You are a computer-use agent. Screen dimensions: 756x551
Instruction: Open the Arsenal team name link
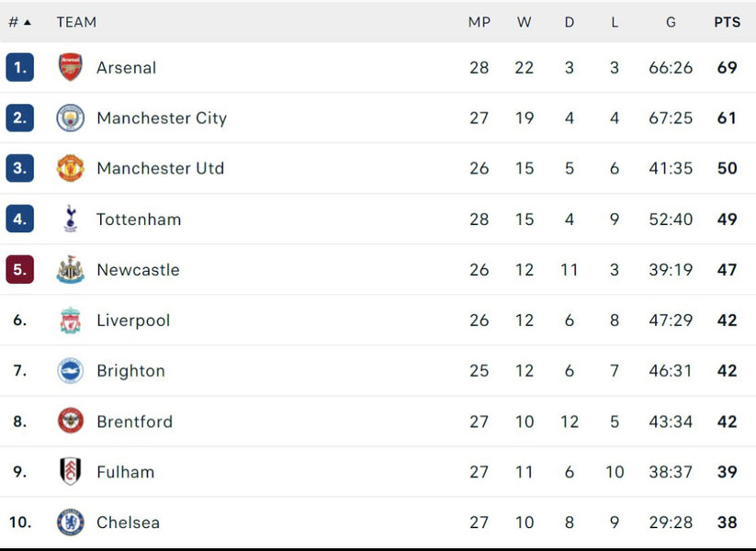[127, 68]
